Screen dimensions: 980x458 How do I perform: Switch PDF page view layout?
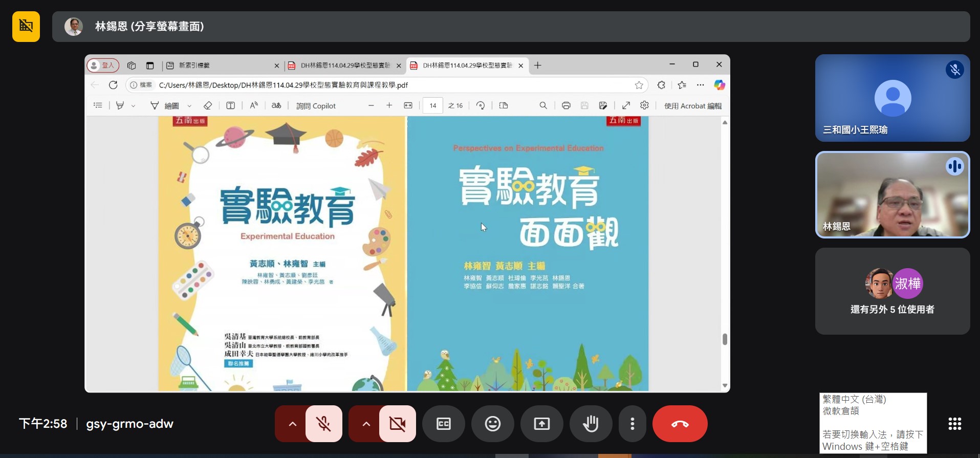[x=504, y=105]
